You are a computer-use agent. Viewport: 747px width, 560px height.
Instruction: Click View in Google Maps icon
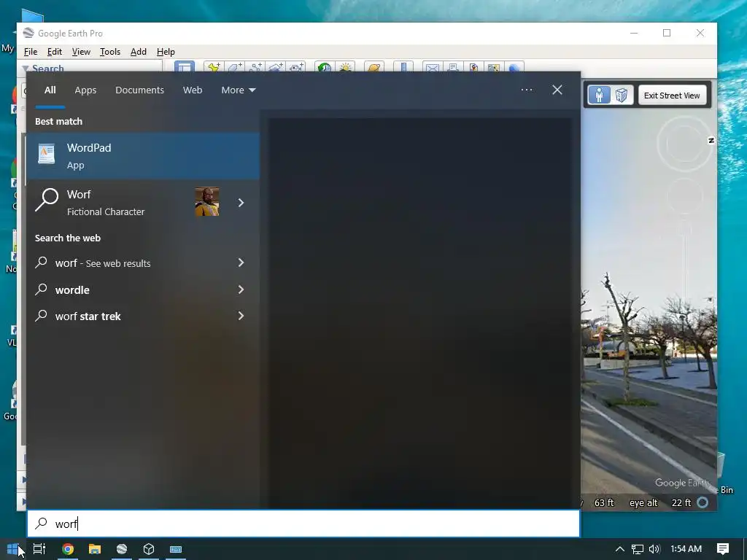(x=494, y=66)
